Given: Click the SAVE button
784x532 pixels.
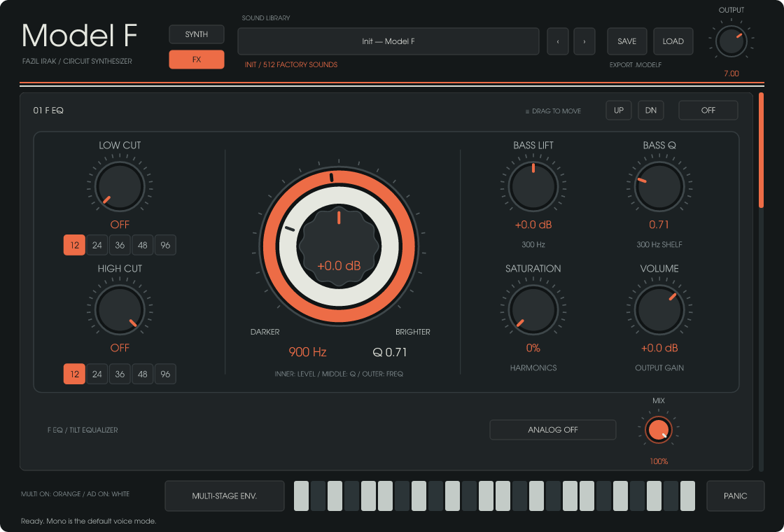Looking at the screenshot, I should pyautogui.click(x=627, y=41).
